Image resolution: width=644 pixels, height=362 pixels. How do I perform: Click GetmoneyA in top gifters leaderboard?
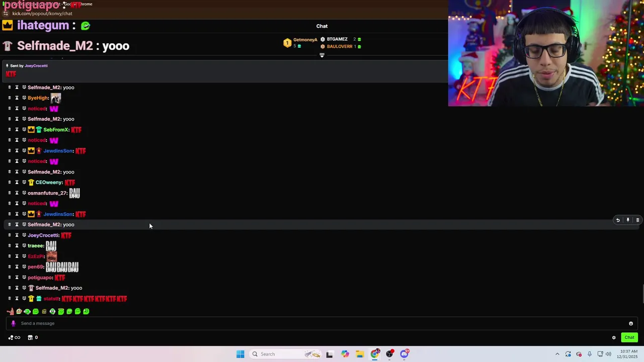tap(301, 43)
